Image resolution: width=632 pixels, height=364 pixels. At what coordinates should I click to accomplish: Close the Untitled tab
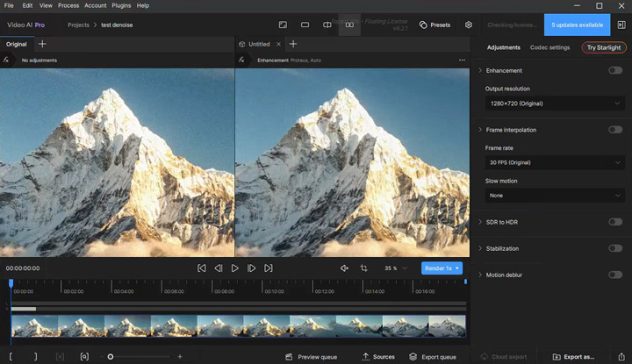tap(278, 44)
